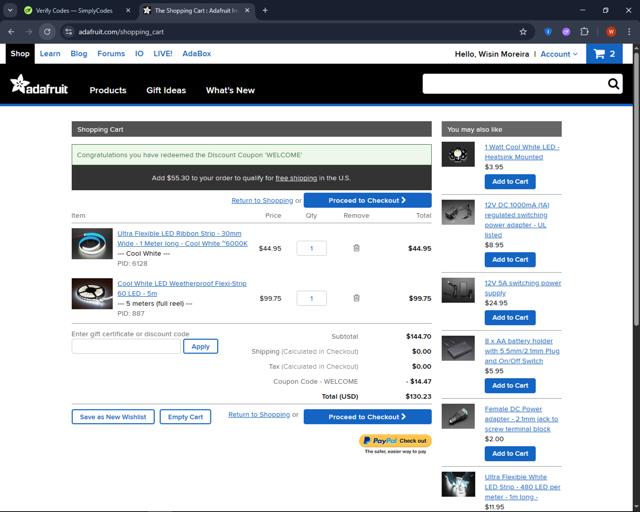
Task: Click Save as New Wishlist
Action: coord(113,417)
